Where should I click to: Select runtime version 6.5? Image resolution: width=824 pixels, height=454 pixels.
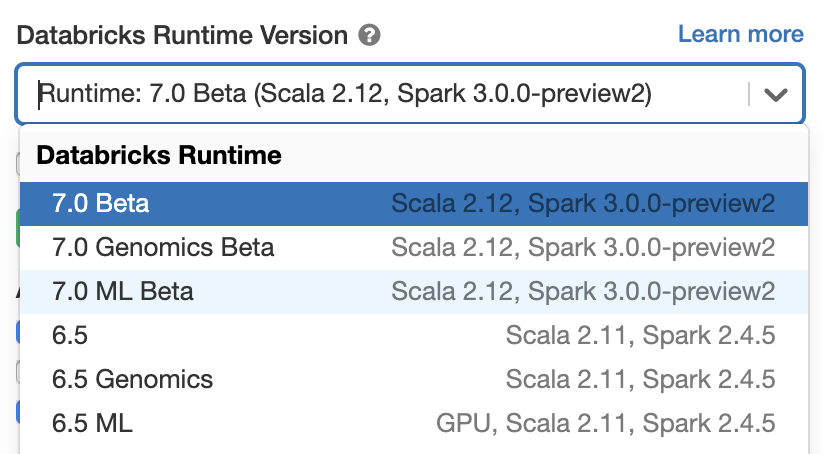click(x=70, y=335)
